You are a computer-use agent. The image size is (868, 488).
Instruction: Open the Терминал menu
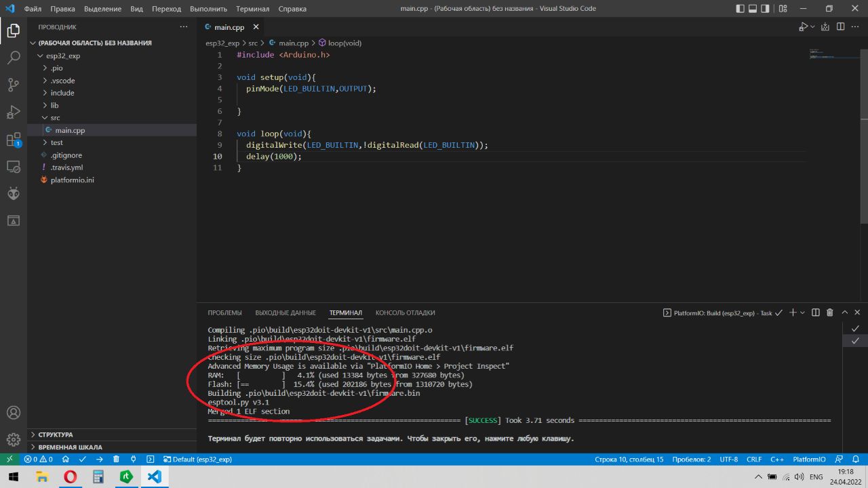click(252, 9)
